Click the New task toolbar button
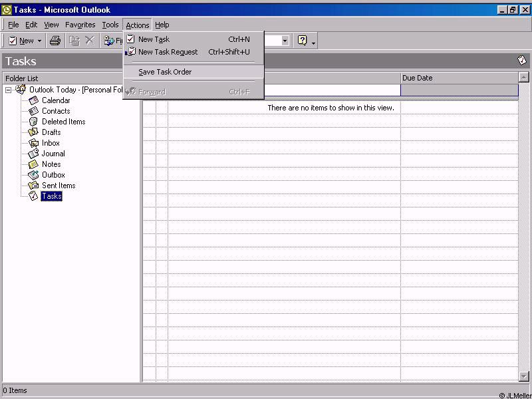The height and width of the screenshot is (399, 532). [x=21, y=41]
